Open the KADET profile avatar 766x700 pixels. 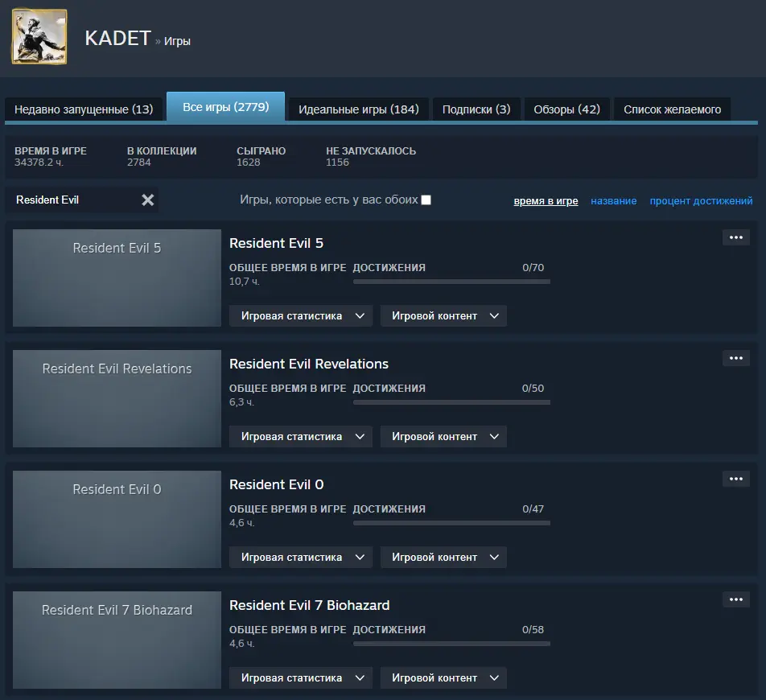click(x=39, y=36)
